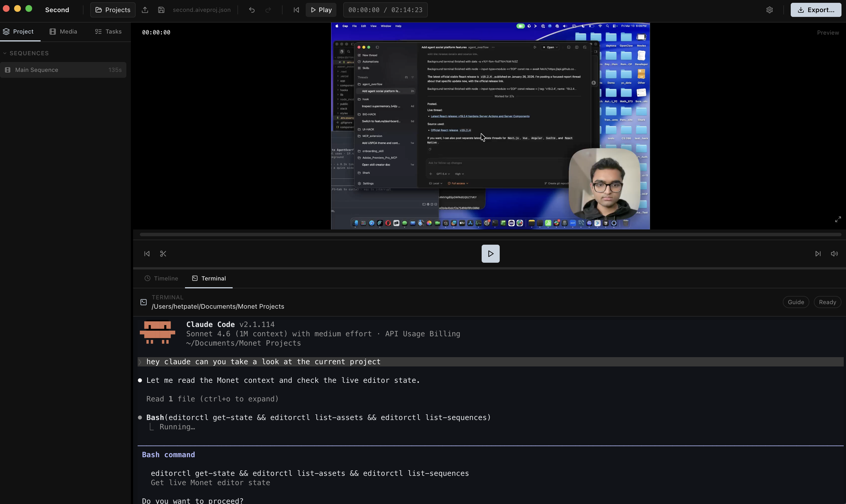Save the project with the save icon

(x=161, y=10)
